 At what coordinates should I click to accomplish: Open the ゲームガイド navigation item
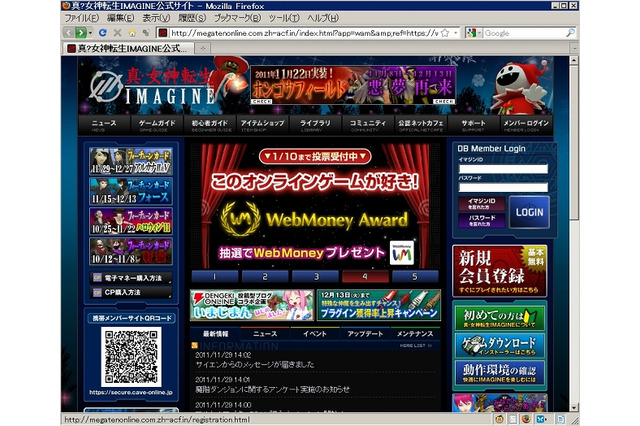click(x=157, y=125)
